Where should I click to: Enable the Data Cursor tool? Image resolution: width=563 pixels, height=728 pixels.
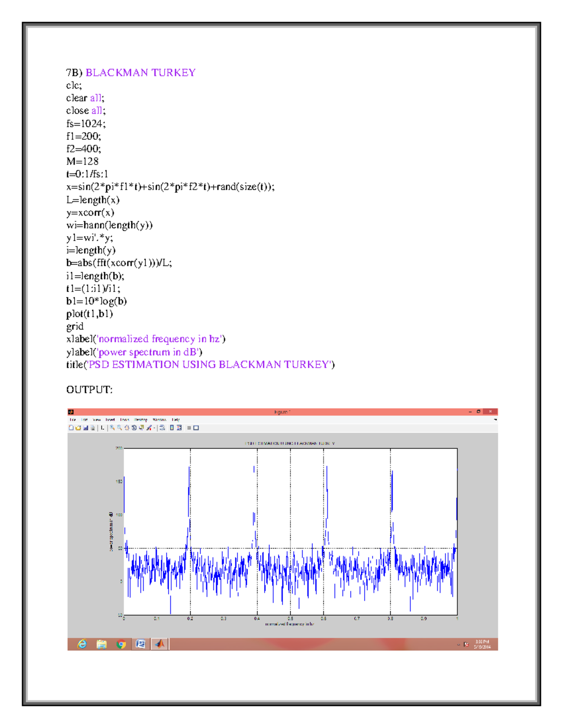(x=141, y=428)
